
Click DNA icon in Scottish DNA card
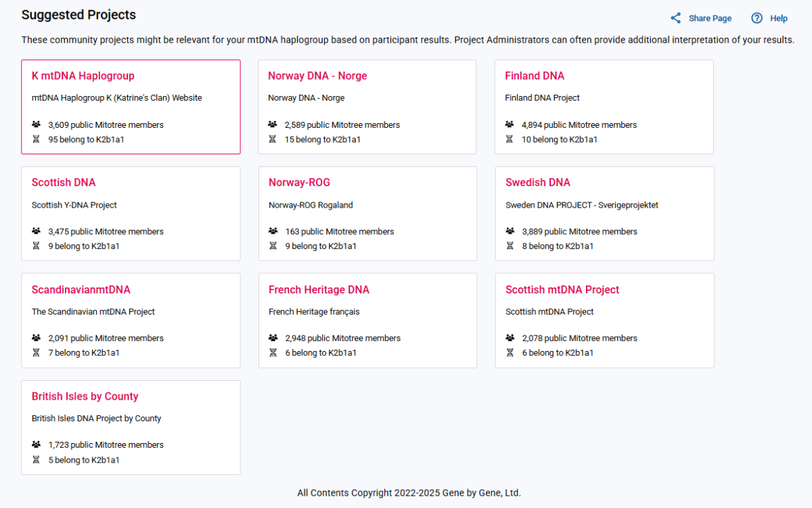point(37,246)
